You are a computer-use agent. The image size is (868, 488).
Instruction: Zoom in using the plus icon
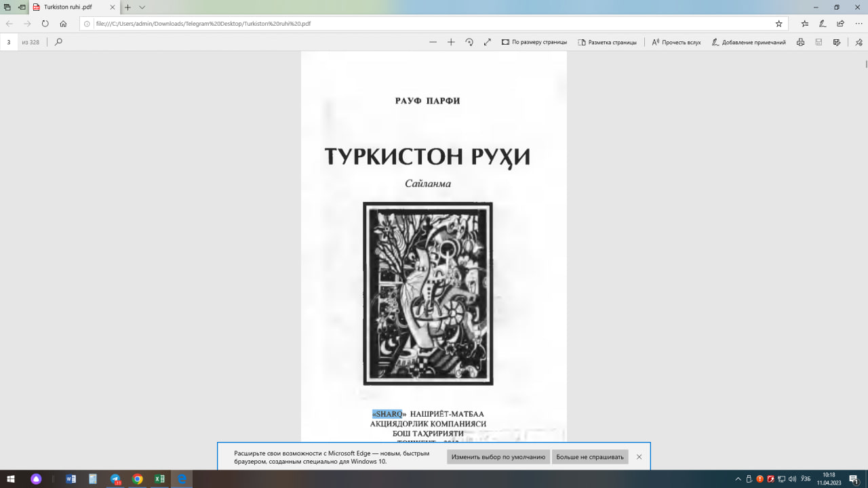pos(451,42)
